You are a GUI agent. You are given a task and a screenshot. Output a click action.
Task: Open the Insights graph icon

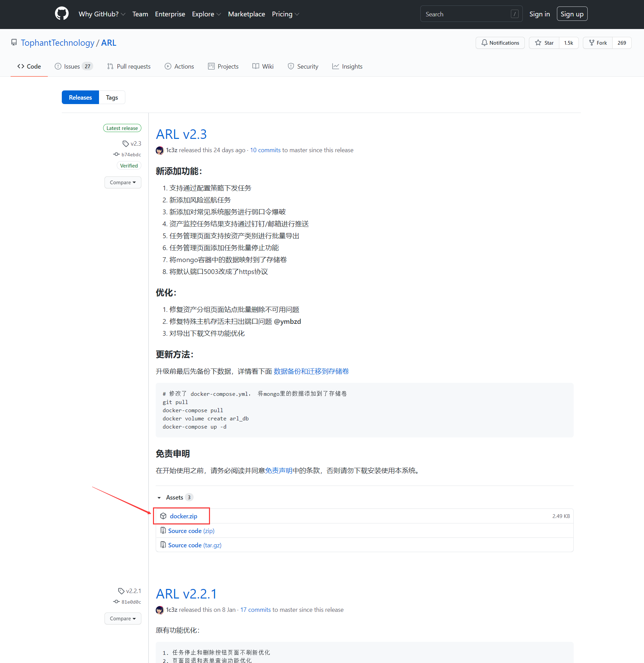click(336, 66)
